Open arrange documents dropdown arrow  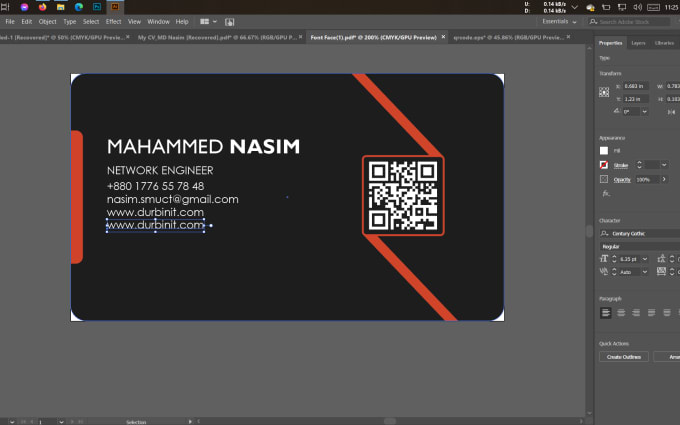(215, 21)
